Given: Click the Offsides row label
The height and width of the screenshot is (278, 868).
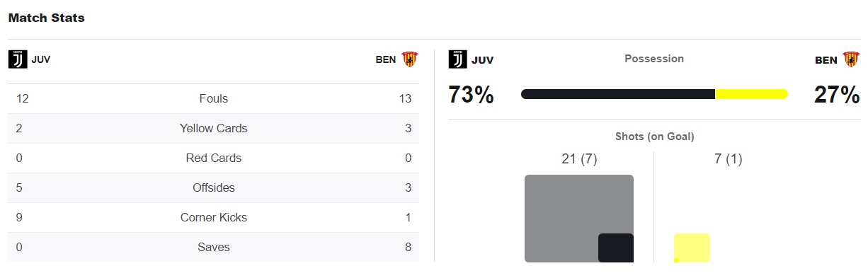Looking at the screenshot, I should (x=214, y=188).
